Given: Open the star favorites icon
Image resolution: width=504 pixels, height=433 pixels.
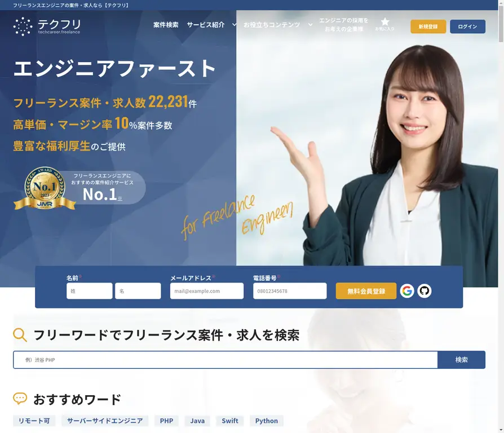Looking at the screenshot, I should (384, 23).
